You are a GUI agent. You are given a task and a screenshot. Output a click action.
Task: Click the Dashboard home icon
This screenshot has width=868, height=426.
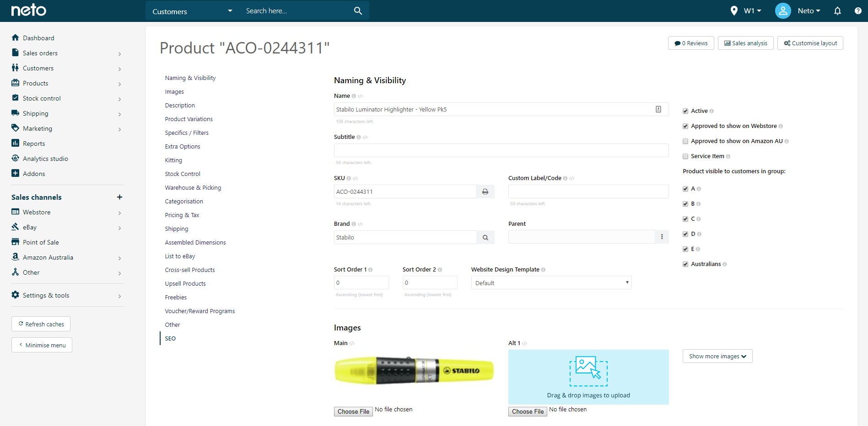15,37
